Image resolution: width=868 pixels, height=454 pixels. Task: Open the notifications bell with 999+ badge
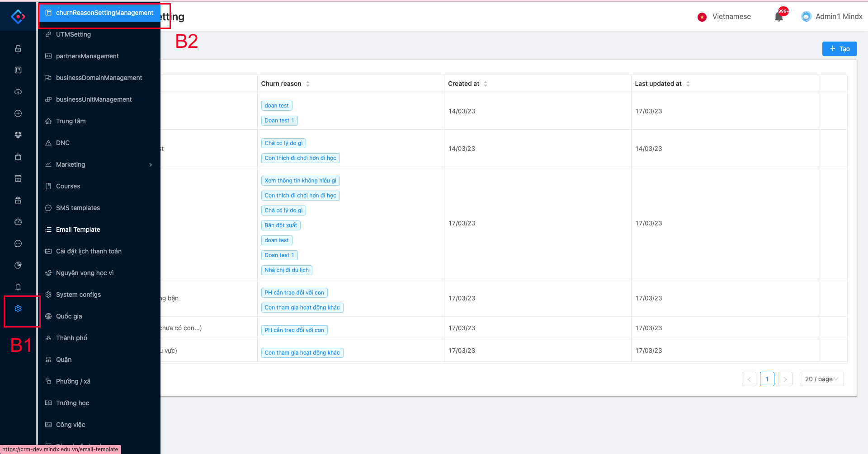tap(779, 17)
